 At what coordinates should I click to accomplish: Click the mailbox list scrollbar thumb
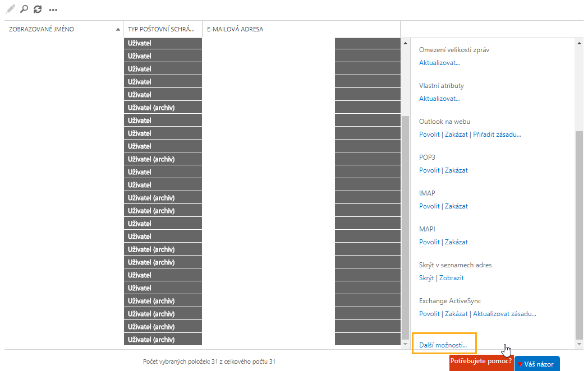[x=405, y=227]
